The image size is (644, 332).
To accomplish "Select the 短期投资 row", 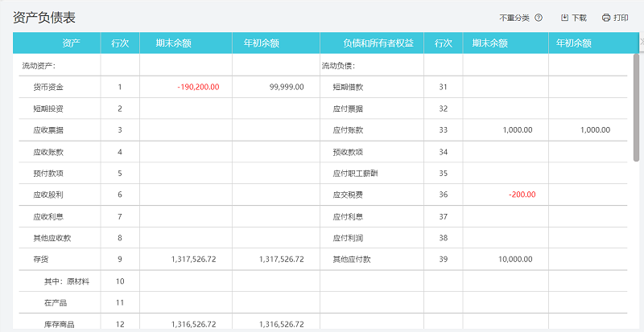I will (x=48, y=109).
